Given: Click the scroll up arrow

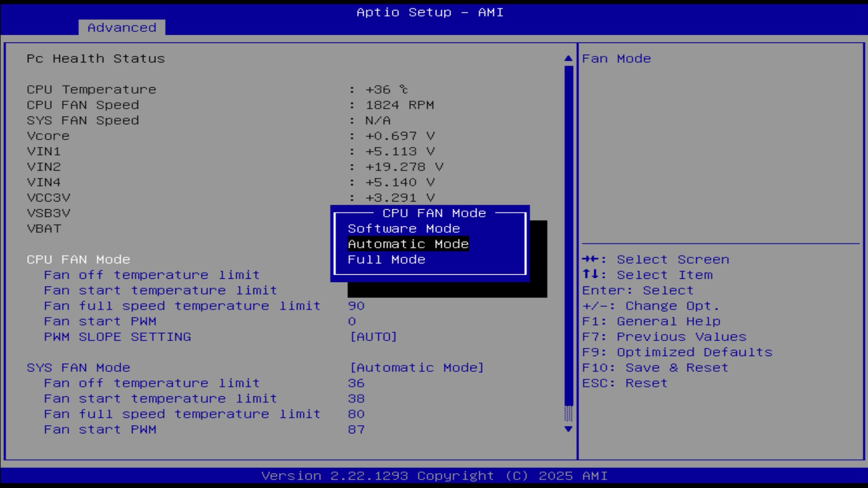Looking at the screenshot, I should click(568, 59).
